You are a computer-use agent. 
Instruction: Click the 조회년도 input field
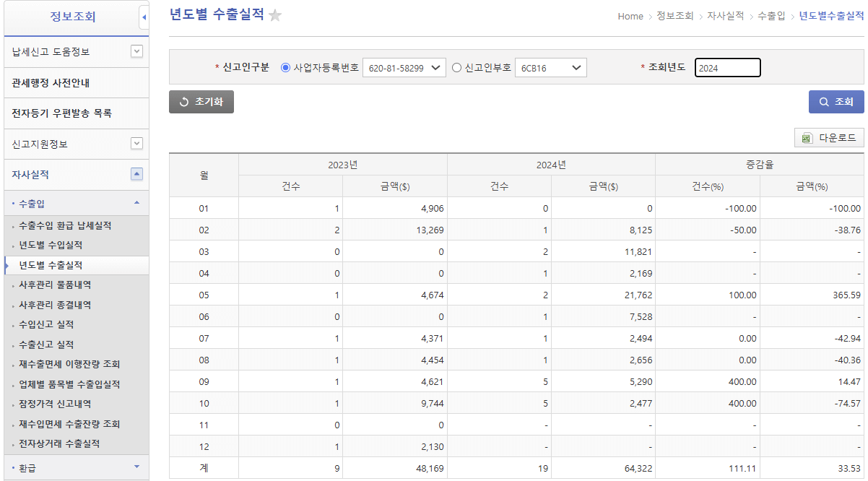[728, 68]
